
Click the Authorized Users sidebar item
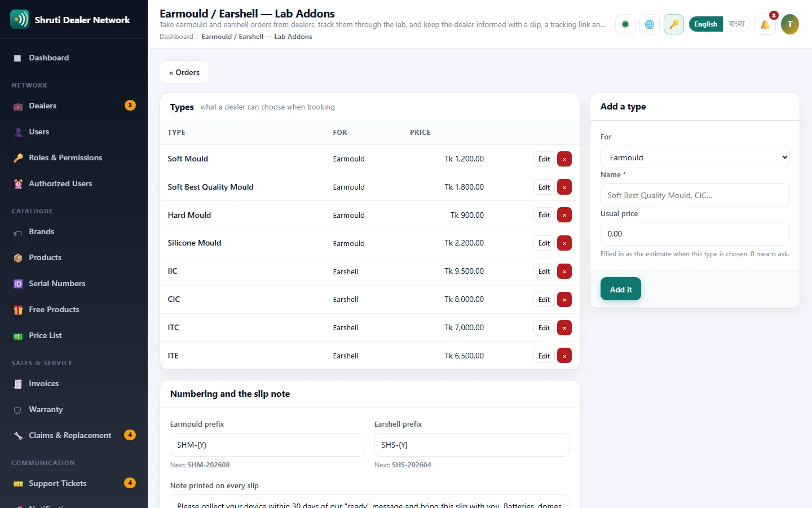[74, 184]
